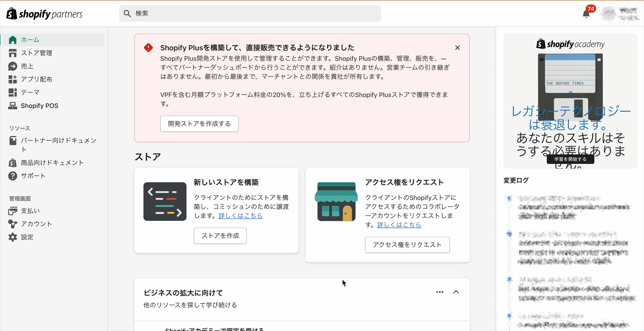Click the 他のリソースを探して学び続ける text

190,305
